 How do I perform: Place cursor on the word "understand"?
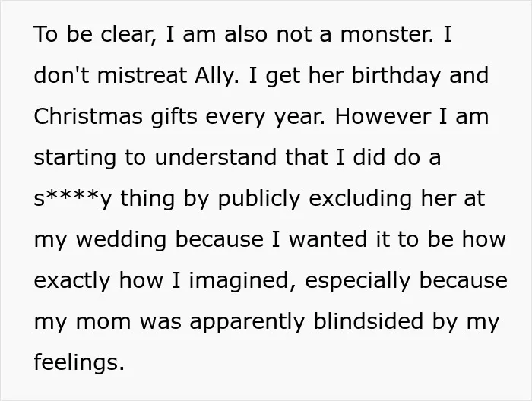[215, 157]
